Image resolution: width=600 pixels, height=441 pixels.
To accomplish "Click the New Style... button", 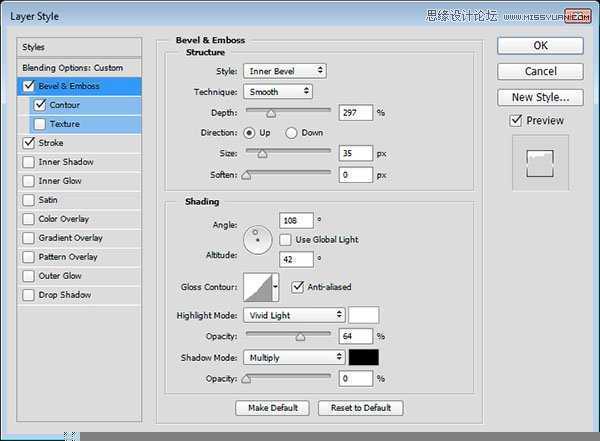I will pyautogui.click(x=540, y=97).
